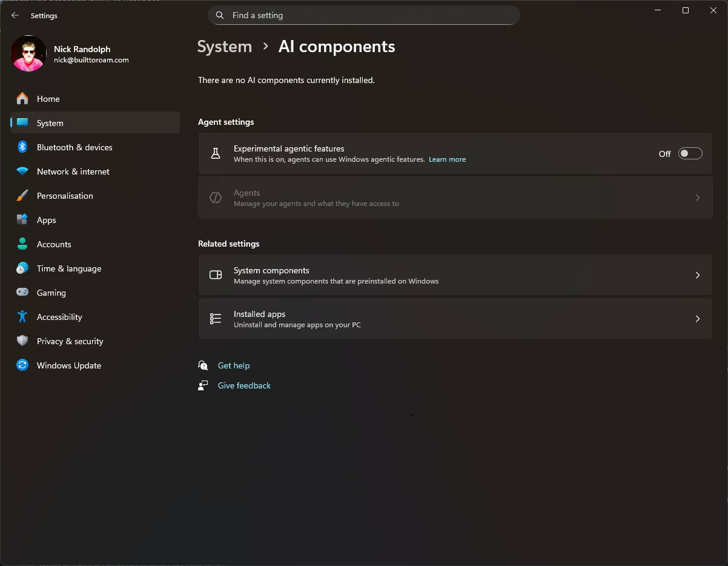Screen dimensions: 728x566
Task: Open Installed apps via its chevron
Action: pyautogui.click(x=697, y=319)
